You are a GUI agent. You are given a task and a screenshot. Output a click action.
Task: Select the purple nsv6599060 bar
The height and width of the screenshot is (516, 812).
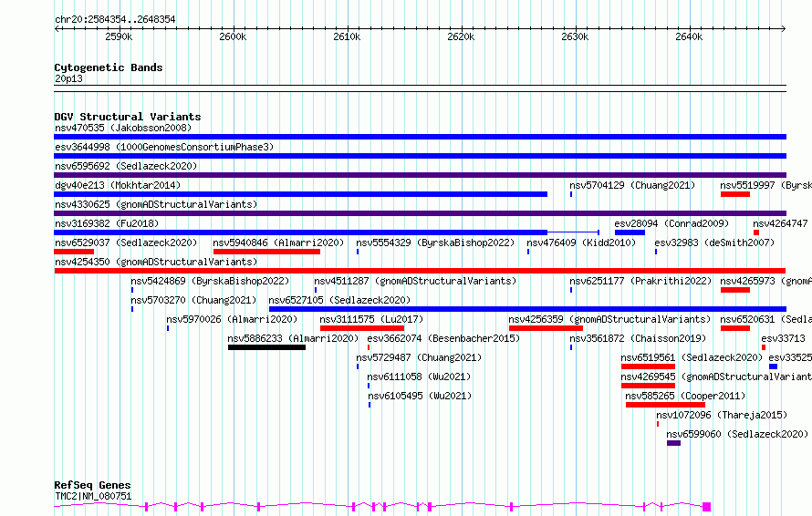673,443
